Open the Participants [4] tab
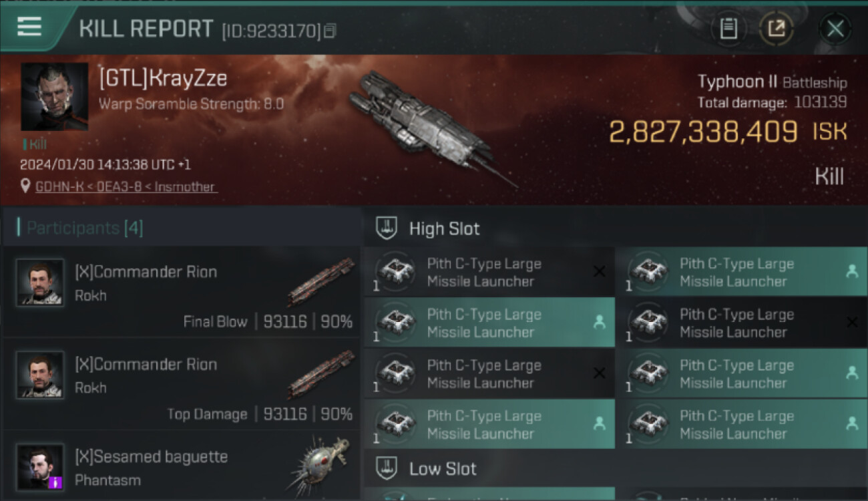 [x=84, y=228]
